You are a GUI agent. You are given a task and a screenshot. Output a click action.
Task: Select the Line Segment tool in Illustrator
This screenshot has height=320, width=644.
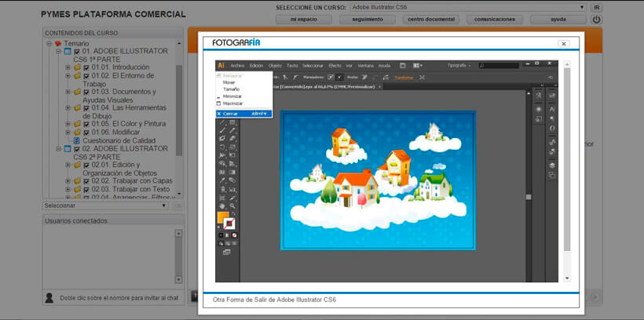click(x=222, y=122)
